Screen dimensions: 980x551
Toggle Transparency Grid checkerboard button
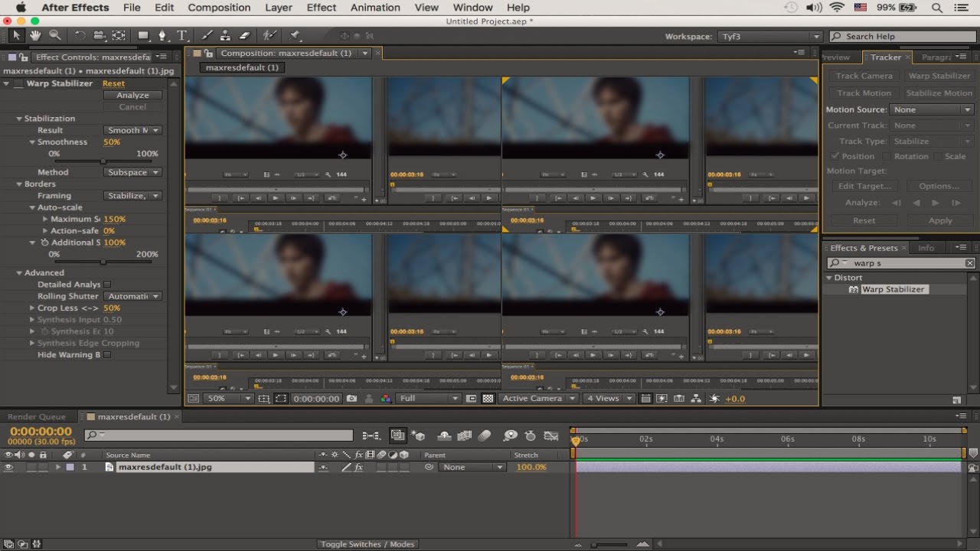tap(488, 399)
